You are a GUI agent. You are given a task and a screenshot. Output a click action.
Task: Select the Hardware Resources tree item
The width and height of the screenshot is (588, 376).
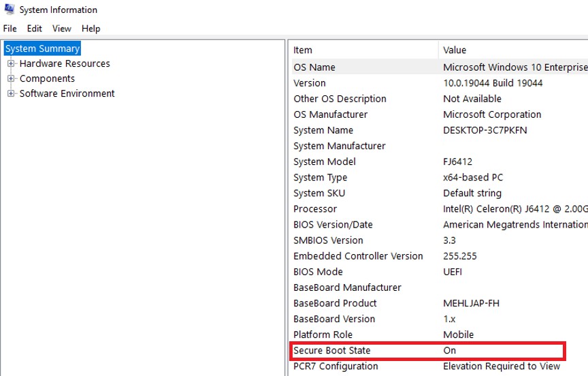[65, 63]
